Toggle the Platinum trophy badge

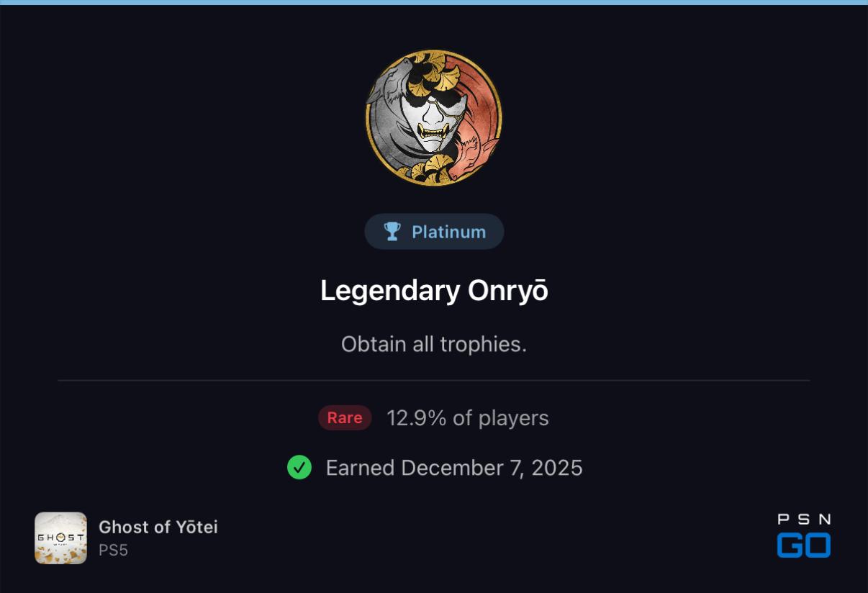pos(434,231)
